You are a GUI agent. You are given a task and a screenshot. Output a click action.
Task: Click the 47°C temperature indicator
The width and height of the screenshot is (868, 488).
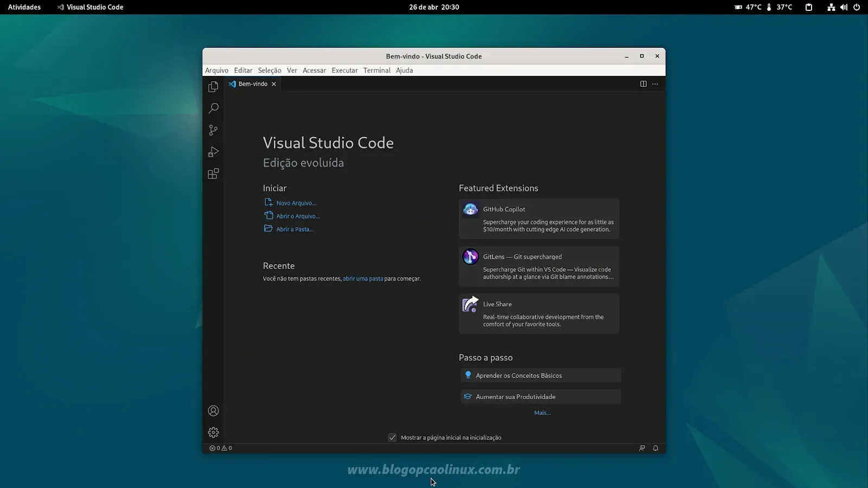[x=748, y=7]
